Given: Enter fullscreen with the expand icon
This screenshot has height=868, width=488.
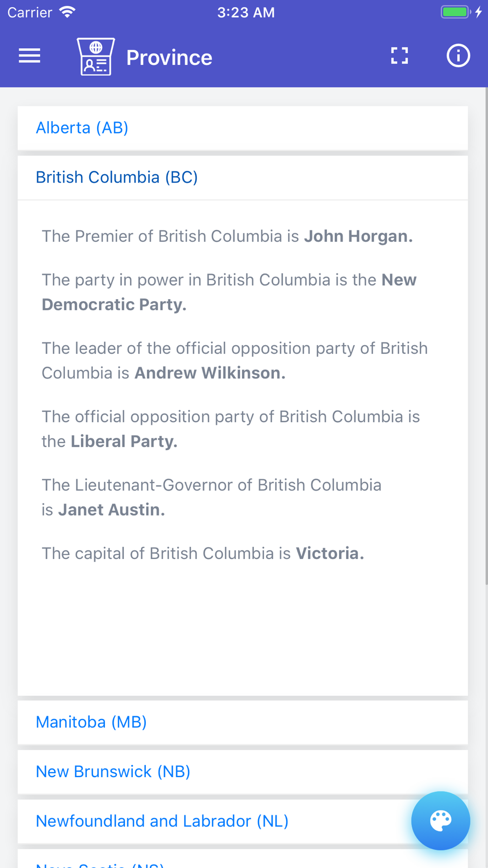Looking at the screenshot, I should [x=399, y=56].
